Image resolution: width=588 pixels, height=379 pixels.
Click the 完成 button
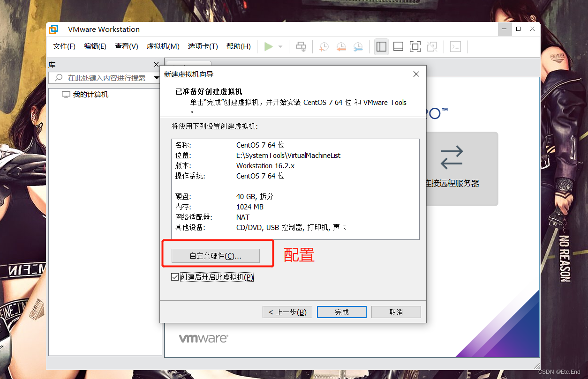tap(342, 312)
